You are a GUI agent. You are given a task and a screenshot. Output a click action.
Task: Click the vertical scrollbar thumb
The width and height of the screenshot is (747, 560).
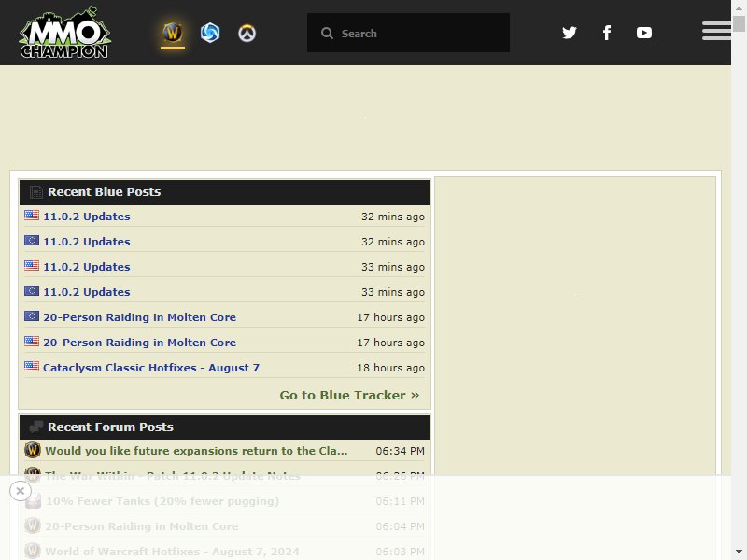(739, 23)
